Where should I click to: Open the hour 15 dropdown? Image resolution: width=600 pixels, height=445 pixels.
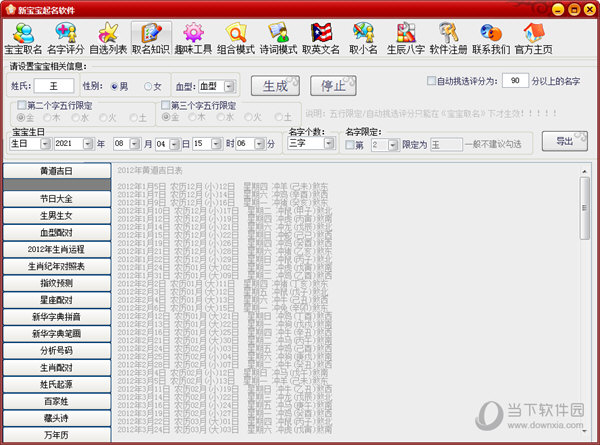coord(217,144)
